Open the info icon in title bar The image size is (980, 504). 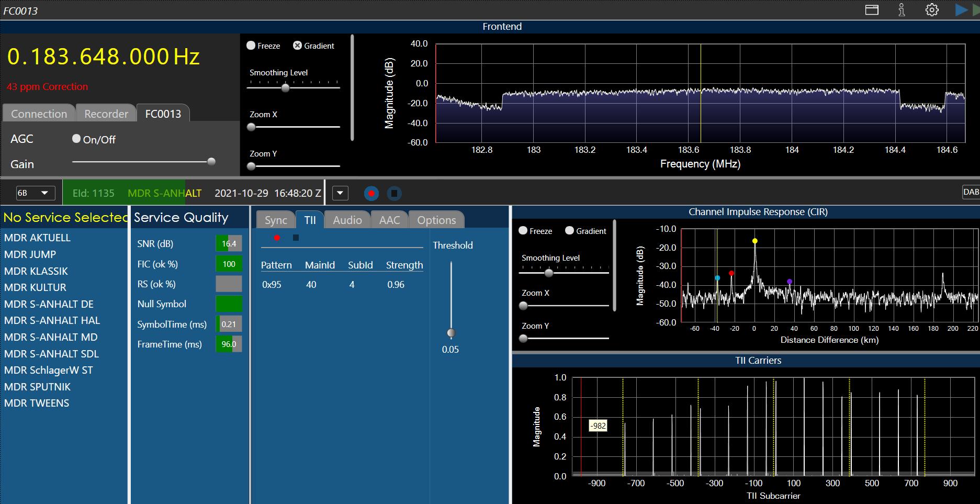pyautogui.click(x=902, y=10)
